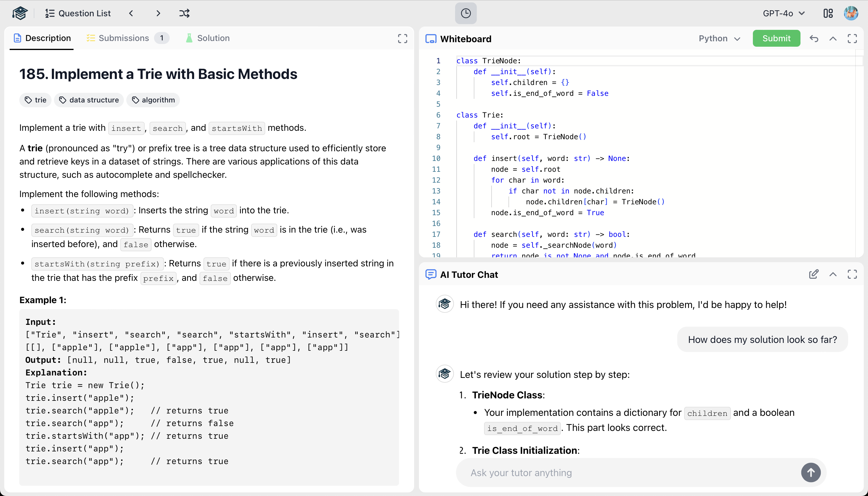Screen dimensions: 868x496
Task: Click the 'Ask your tutor anything' field
Action: tap(627, 472)
